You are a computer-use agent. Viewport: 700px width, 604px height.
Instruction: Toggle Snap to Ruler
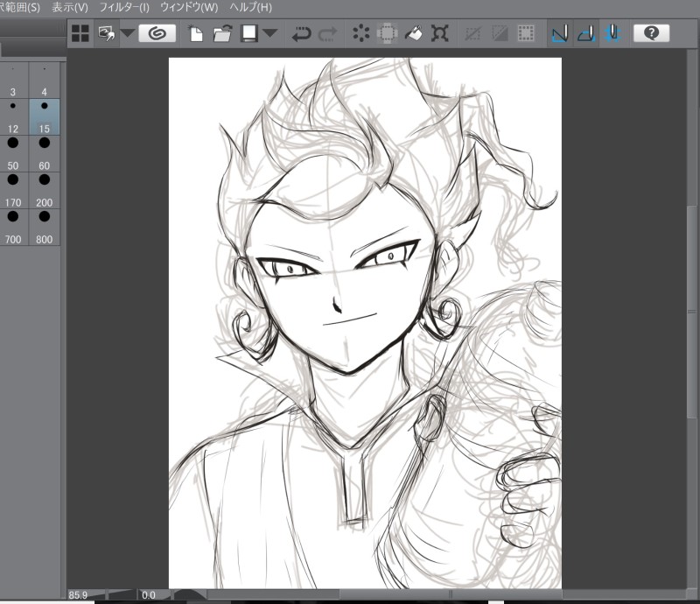tap(560, 33)
